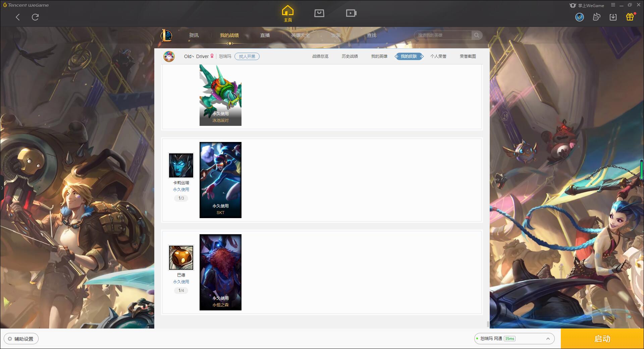The width and height of the screenshot is (644, 349).
Task: Open the user avatar profile
Action: (580, 17)
